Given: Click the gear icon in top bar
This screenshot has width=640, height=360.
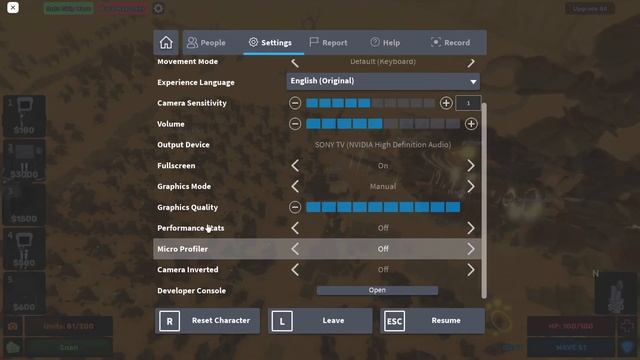Looking at the screenshot, I should pyautogui.click(x=158, y=9).
